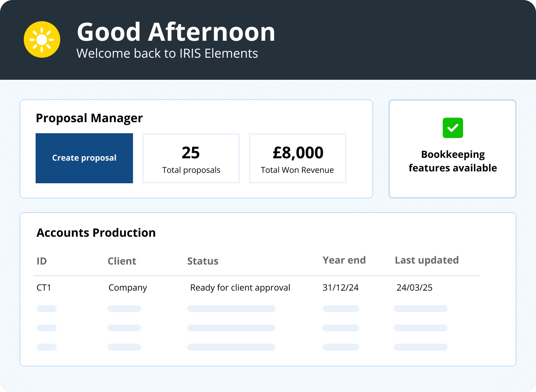Open the Proposal Manager panel header

(x=89, y=118)
